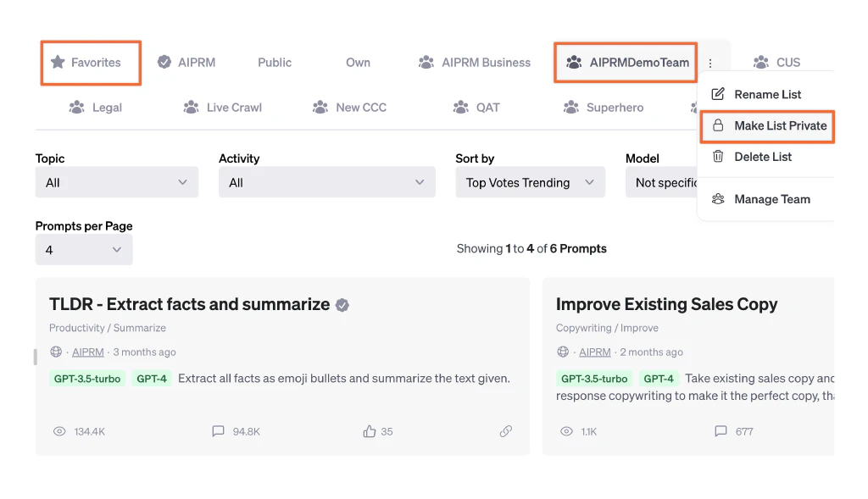Viewport: 868px width, 499px height.
Task: Click the Favorites star icon
Action: 58,62
